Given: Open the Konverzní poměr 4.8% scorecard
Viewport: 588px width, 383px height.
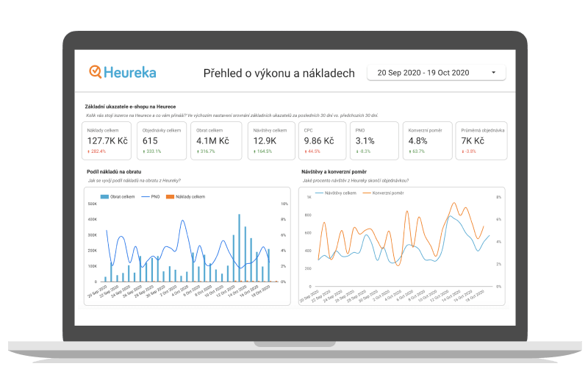Looking at the screenshot, I should 426,140.
